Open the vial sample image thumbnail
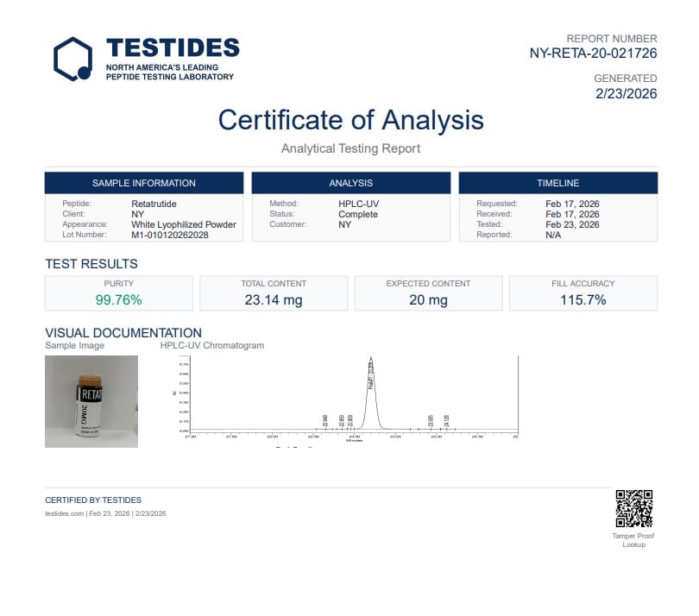Image resolution: width=699 pixels, height=616 pixels. pyautogui.click(x=91, y=401)
